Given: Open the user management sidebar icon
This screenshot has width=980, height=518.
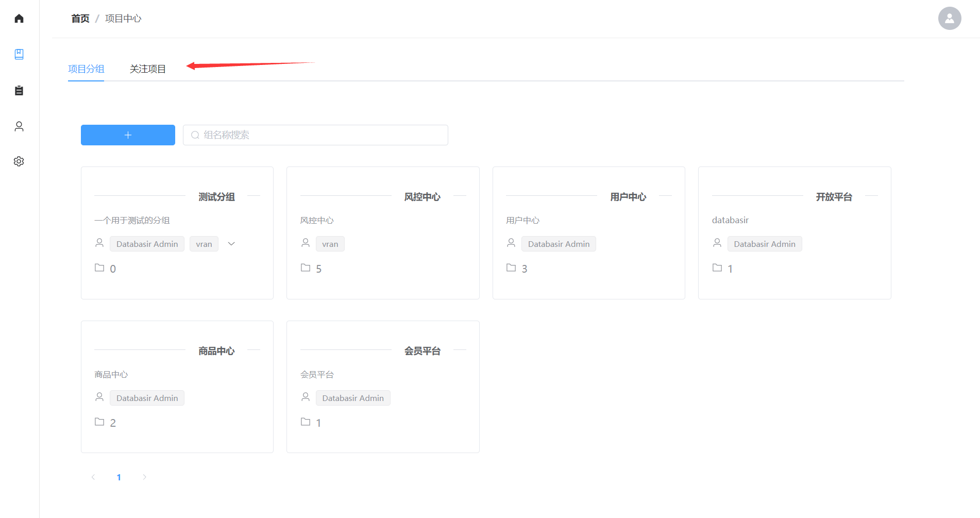Looking at the screenshot, I should [x=19, y=126].
